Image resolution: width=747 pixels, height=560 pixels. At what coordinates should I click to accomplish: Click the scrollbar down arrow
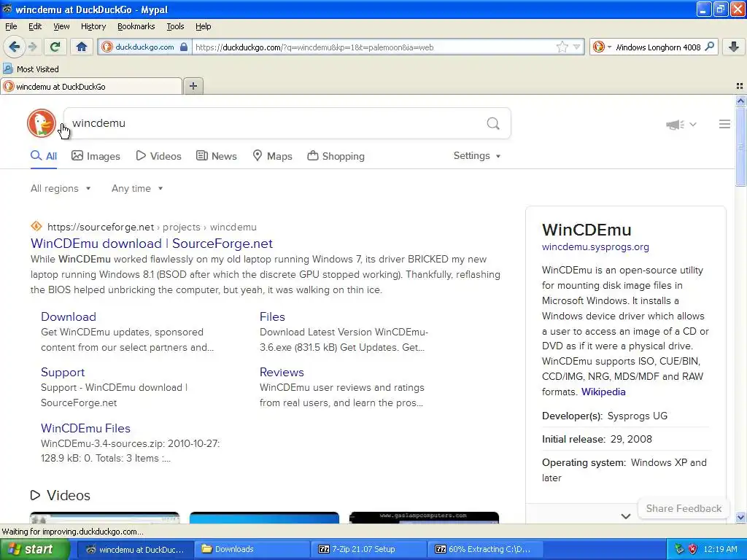(740, 518)
